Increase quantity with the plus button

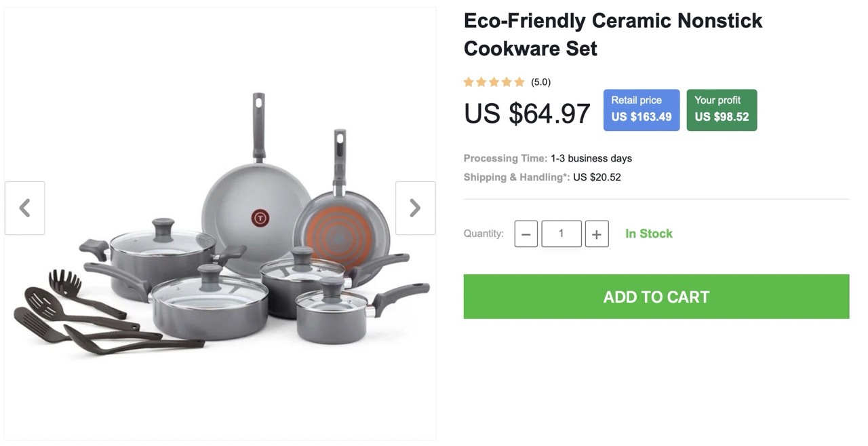pos(596,234)
